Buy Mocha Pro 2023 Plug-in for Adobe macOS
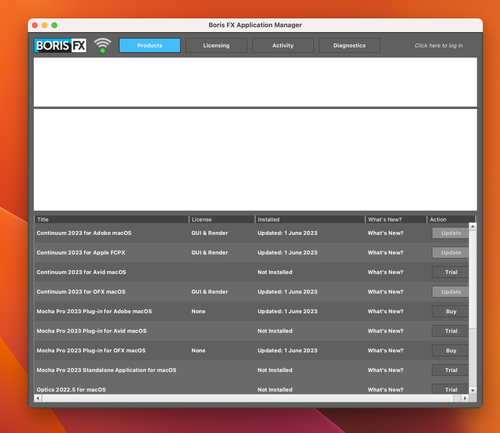 point(450,311)
